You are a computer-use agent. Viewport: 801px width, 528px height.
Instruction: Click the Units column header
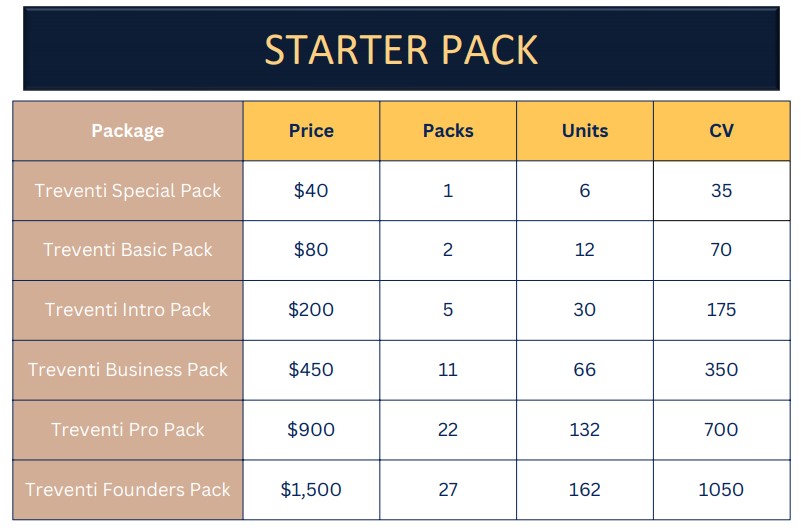(585, 131)
